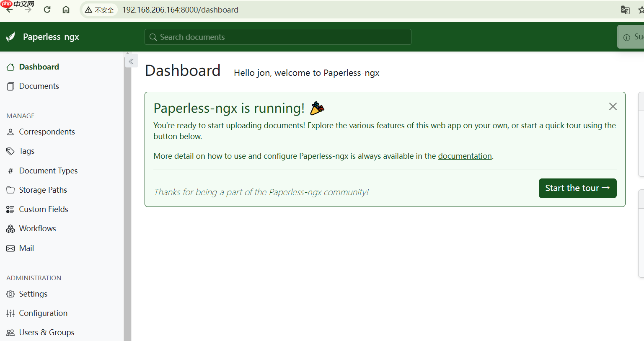Close the Paperless-ngx is running banner

tap(613, 106)
